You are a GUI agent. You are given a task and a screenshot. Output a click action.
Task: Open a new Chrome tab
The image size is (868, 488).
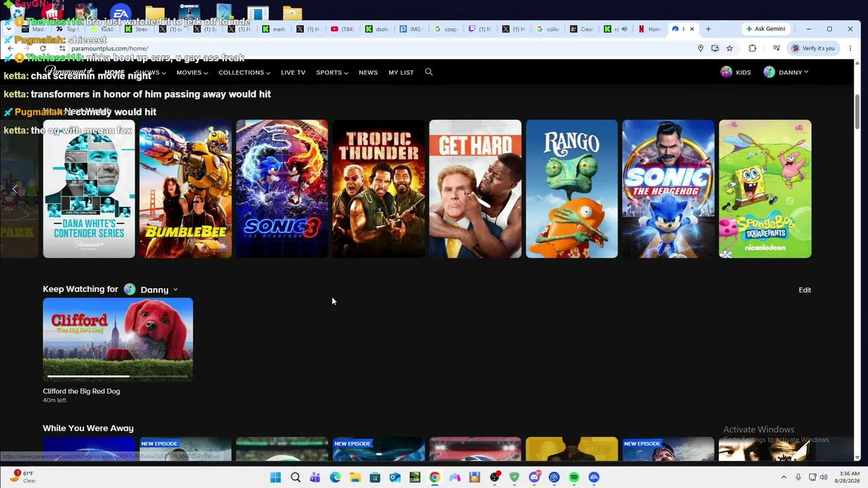(x=708, y=29)
